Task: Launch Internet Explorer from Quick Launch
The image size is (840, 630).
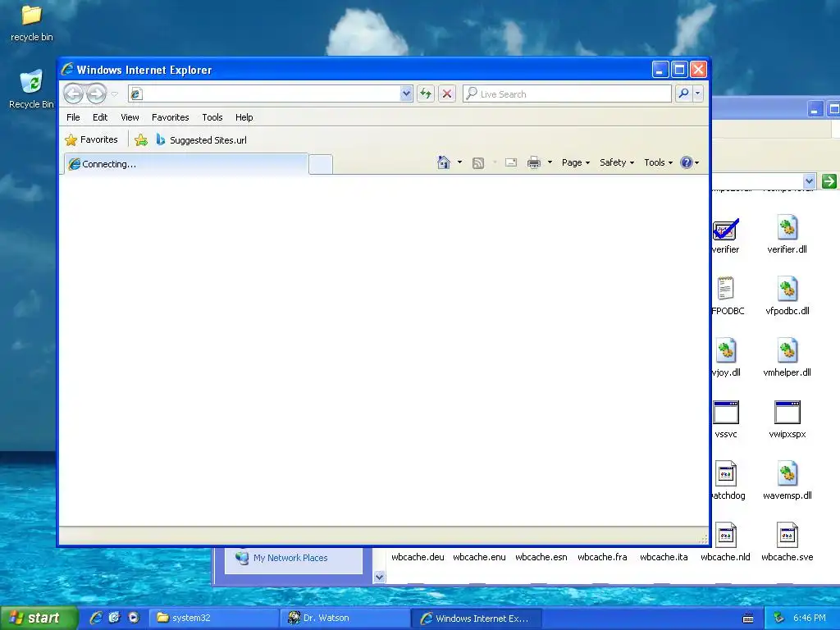Action: click(x=96, y=618)
